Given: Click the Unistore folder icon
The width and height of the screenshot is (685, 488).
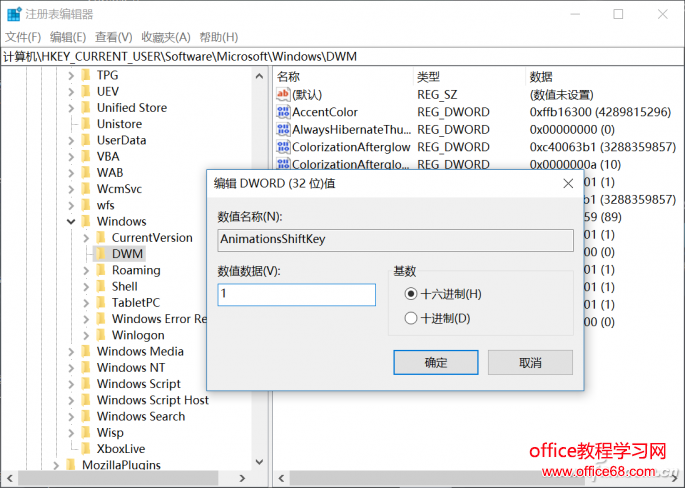Looking at the screenshot, I should (x=86, y=124).
